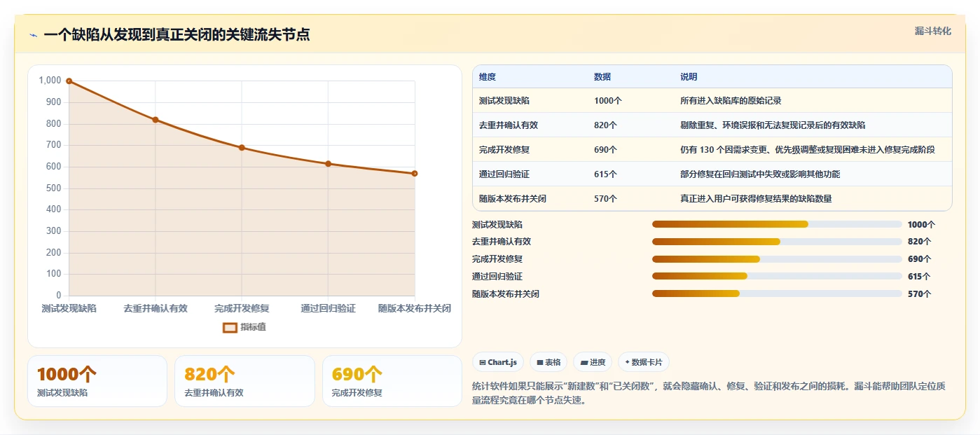This screenshot has height=435, width=980.
Task: Click the description starting 剔除重复、环境误报
Action: (773, 125)
